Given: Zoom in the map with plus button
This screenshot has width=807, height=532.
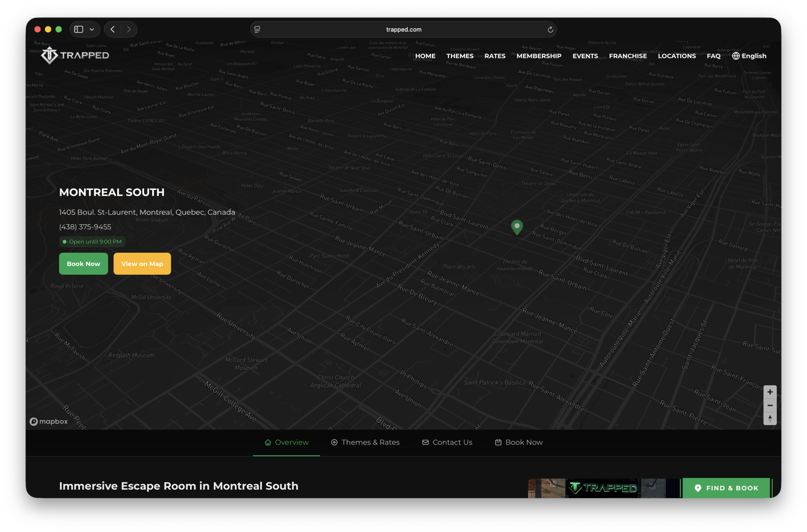Looking at the screenshot, I should coord(770,392).
